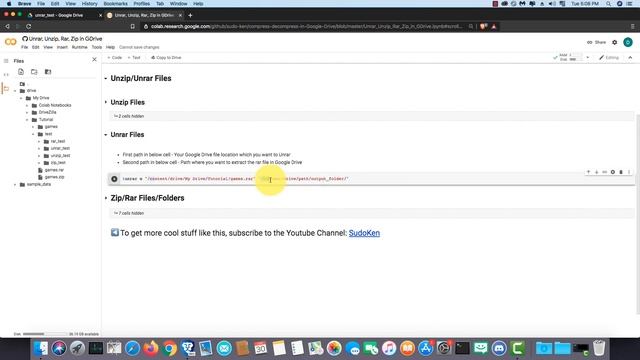Open the SudoKen YouTube link

(x=364, y=233)
